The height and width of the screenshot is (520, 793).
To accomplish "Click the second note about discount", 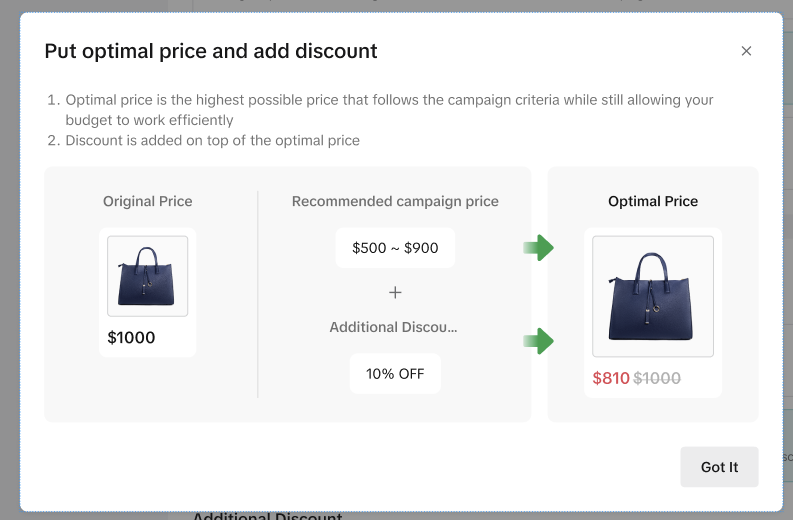I will pyautogui.click(x=212, y=140).
